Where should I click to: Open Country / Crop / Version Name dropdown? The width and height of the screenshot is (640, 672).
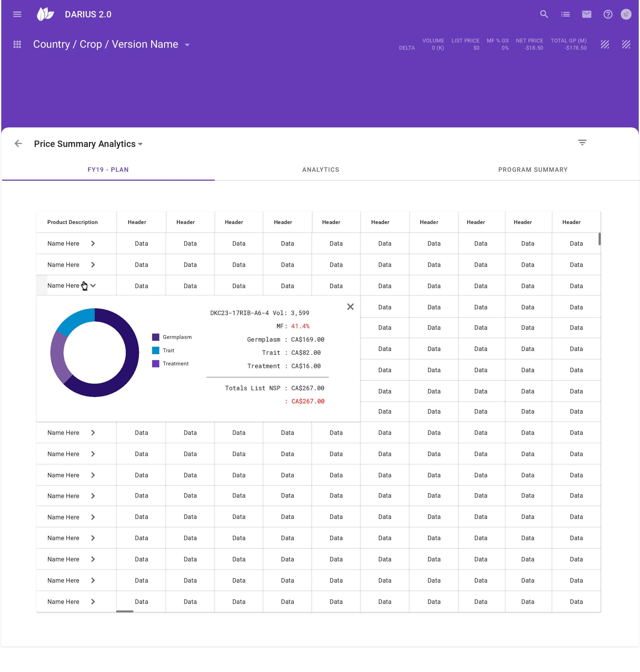coord(187,45)
